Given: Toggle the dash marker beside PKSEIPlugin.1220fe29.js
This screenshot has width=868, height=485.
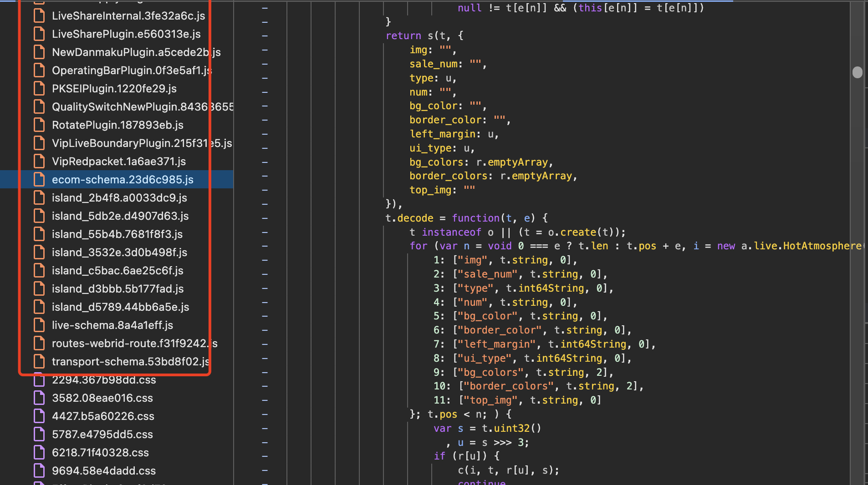Looking at the screenshot, I should tap(264, 91).
